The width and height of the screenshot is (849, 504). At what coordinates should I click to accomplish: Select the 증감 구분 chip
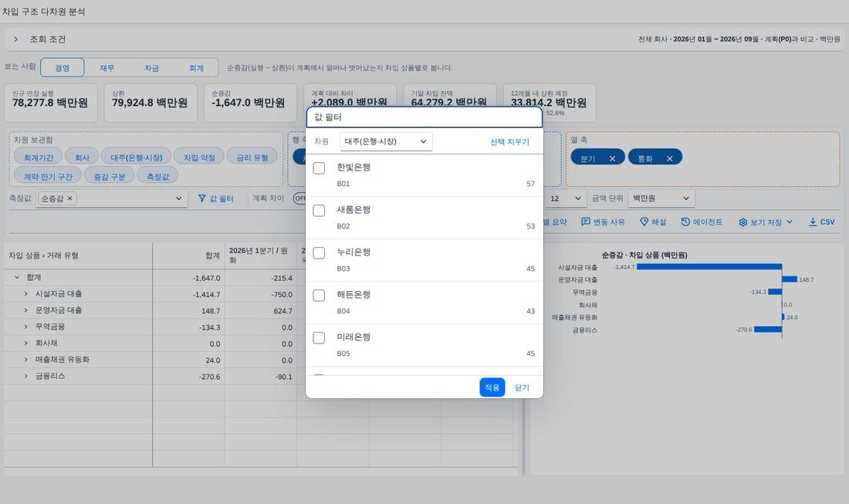tap(110, 177)
